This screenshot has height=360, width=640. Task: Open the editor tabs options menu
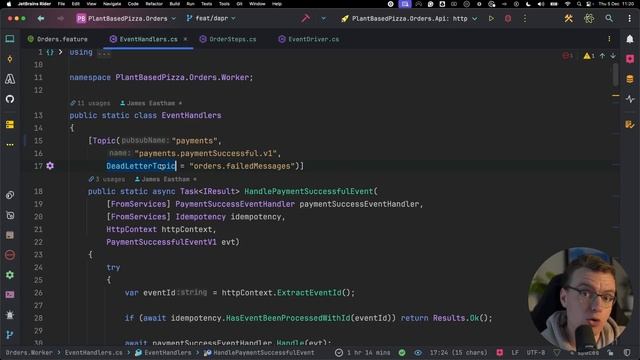(609, 39)
